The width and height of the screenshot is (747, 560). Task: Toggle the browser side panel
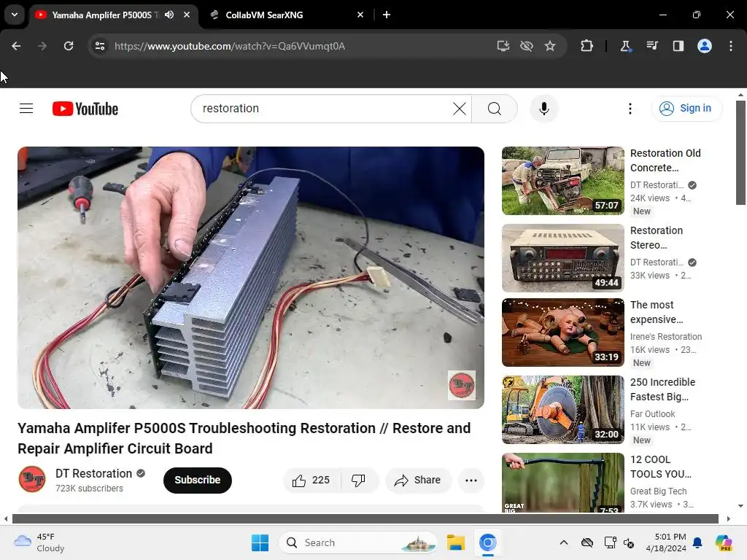pyautogui.click(x=678, y=46)
